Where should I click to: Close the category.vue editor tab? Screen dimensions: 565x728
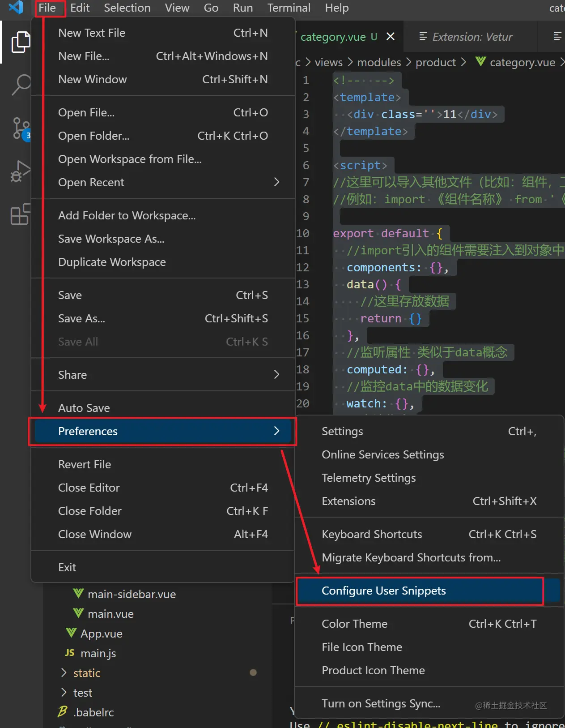(391, 36)
